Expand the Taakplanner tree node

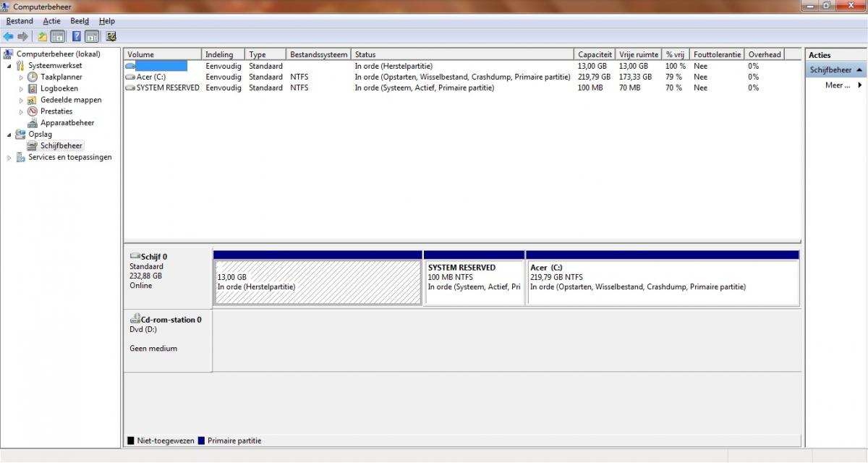(x=21, y=77)
